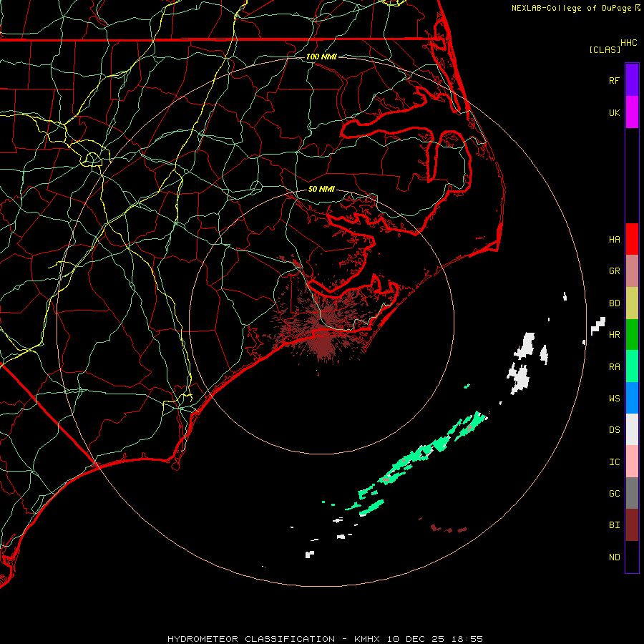Click the RA legend label

click(x=615, y=366)
